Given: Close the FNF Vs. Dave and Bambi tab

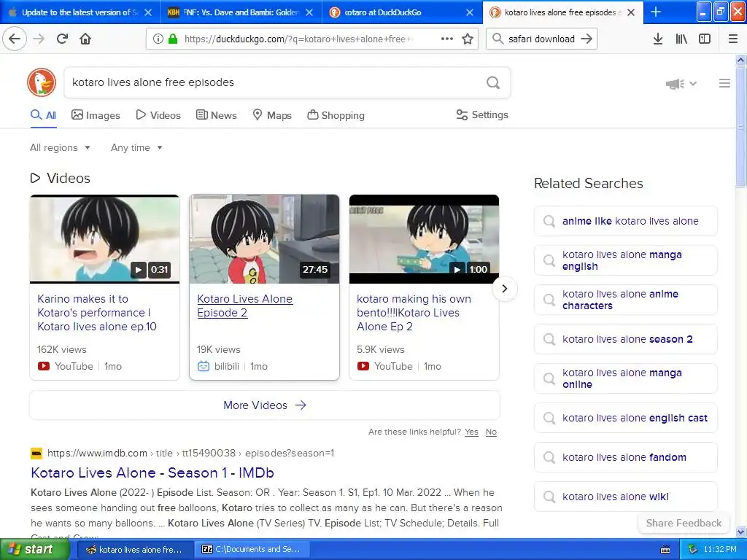Looking at the screenshot, I should coord(309,12).
